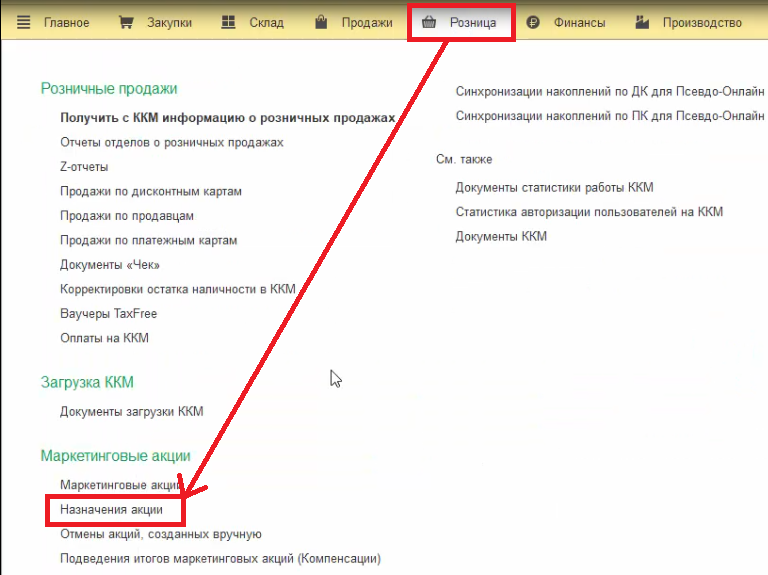Viewport: 768px width, 575px height.
Task: Click the factory icon for Производство
Action: tap(642, 22)
